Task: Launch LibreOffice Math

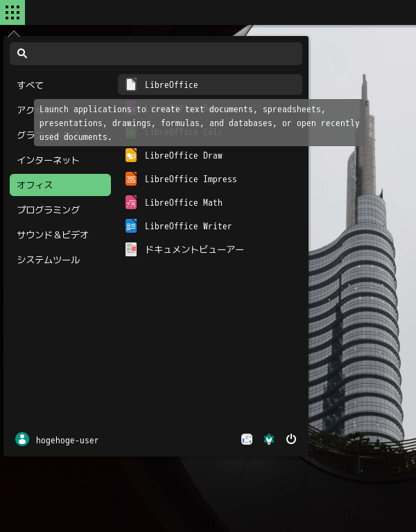Action: (x=210, y=202)
